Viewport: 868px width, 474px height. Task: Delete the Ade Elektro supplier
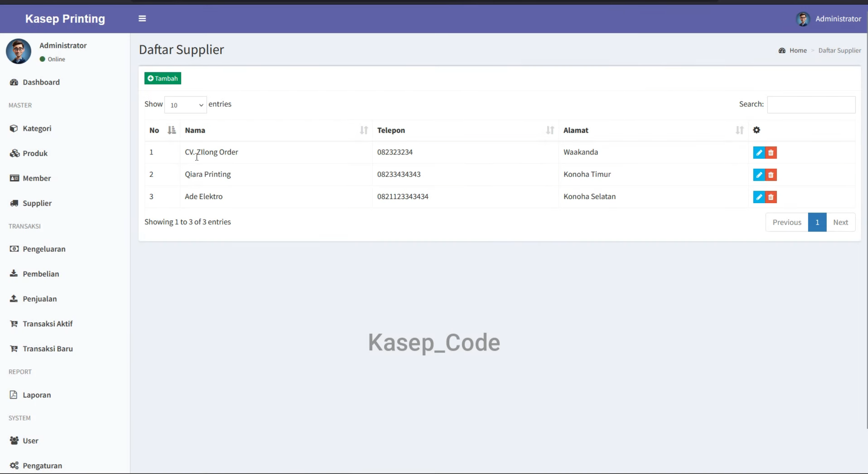click(771, 197)
